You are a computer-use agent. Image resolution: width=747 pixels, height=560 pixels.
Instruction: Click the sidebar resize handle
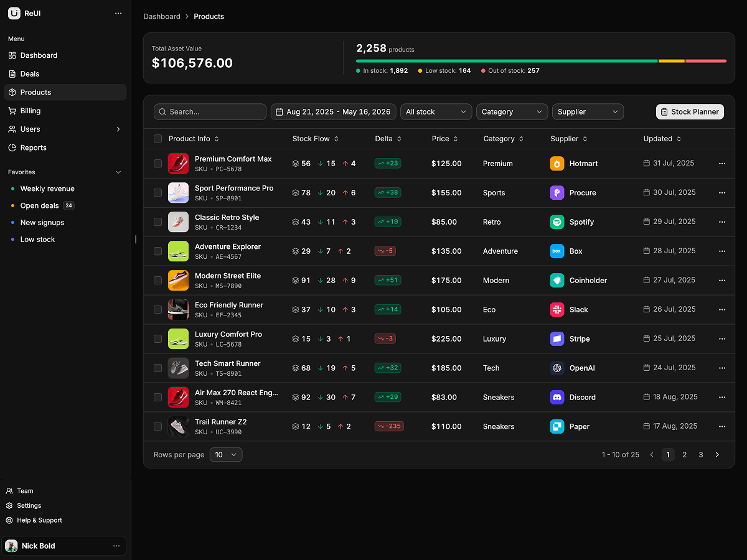pos(136,240)
